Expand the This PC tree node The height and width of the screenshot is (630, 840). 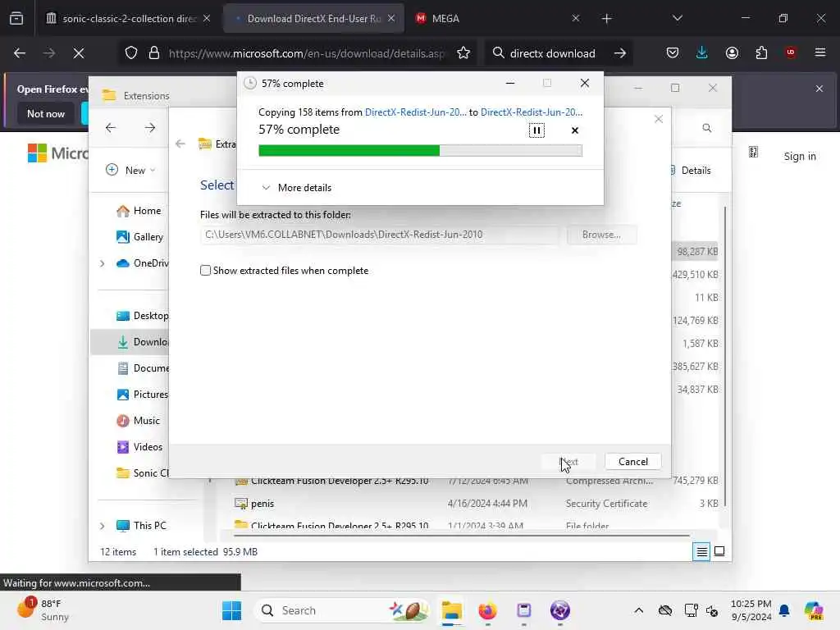point(103,526)
